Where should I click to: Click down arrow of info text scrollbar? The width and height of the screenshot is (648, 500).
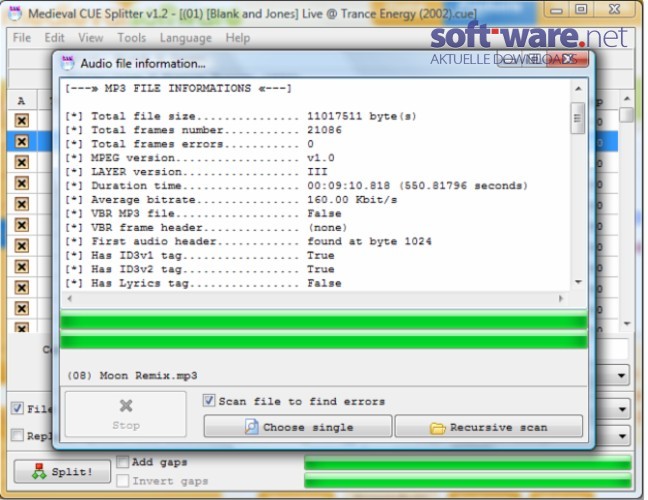[x=578, y=282]
